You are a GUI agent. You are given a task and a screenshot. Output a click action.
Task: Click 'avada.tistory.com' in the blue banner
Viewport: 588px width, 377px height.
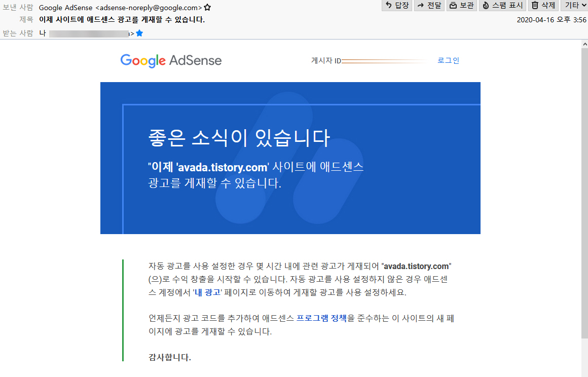coord(223,167)
